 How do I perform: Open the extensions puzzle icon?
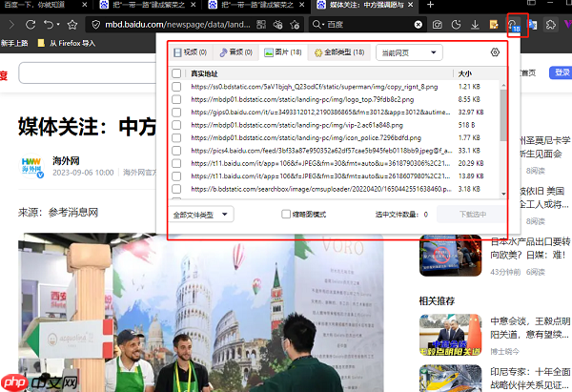(x=550, y=25)
